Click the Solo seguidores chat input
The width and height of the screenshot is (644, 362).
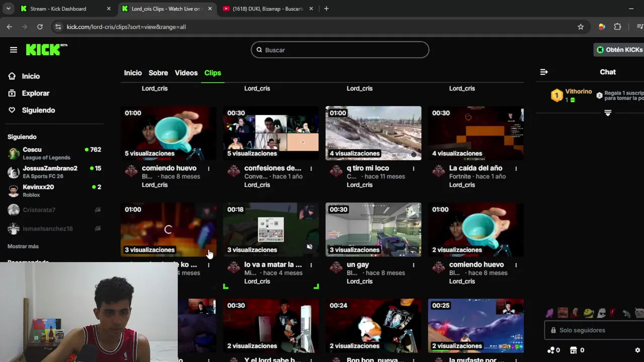(594, 330)
